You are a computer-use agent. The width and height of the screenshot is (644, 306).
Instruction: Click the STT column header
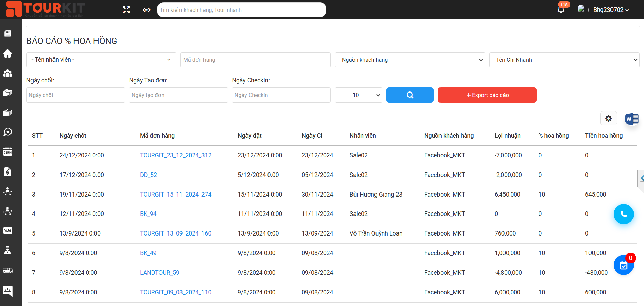click(x=37, y=136)
